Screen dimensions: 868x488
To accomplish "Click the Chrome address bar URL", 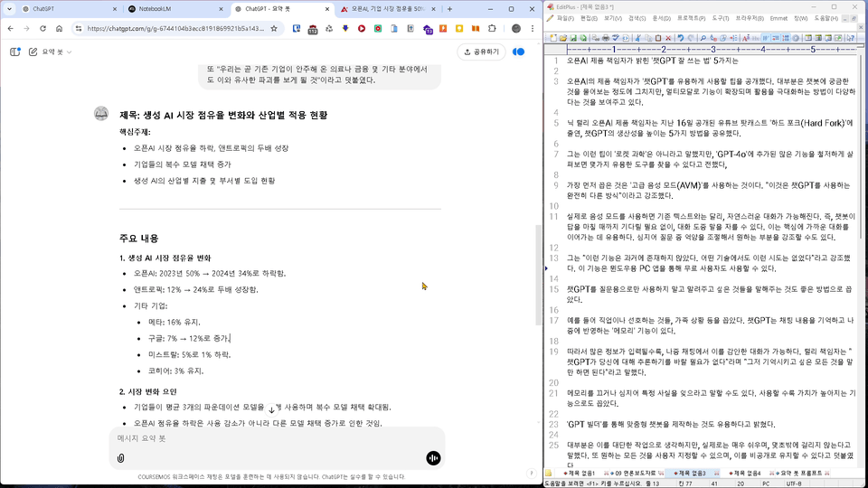I will pos(175,28).
